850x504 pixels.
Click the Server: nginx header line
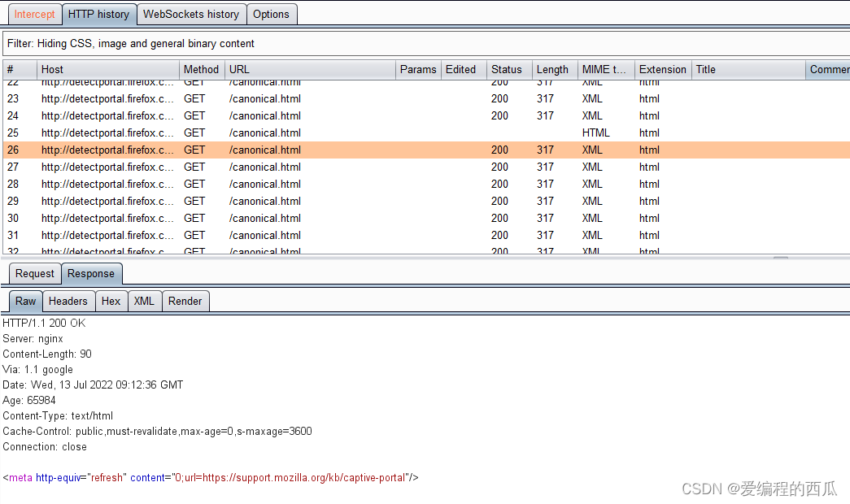point(33,339)
